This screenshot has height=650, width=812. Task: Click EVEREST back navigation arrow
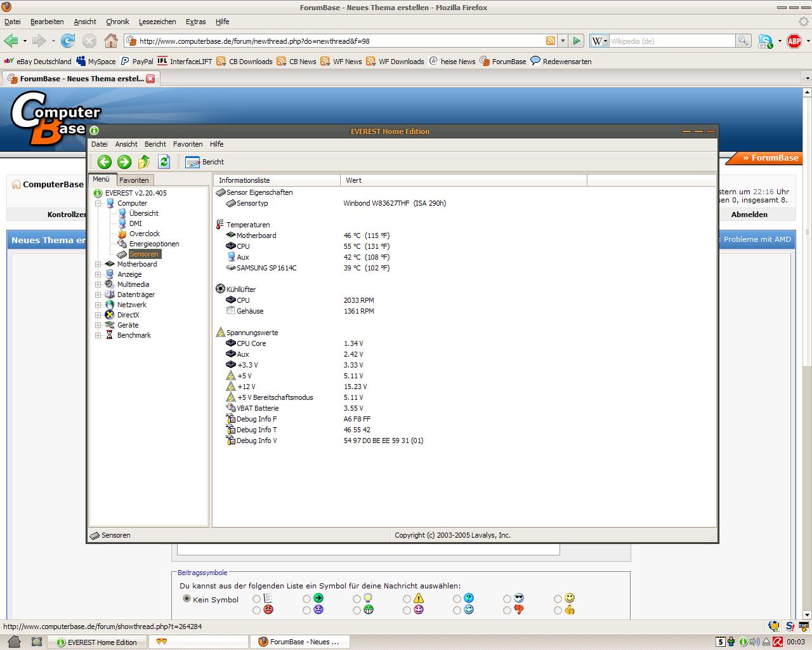(105, 162)
